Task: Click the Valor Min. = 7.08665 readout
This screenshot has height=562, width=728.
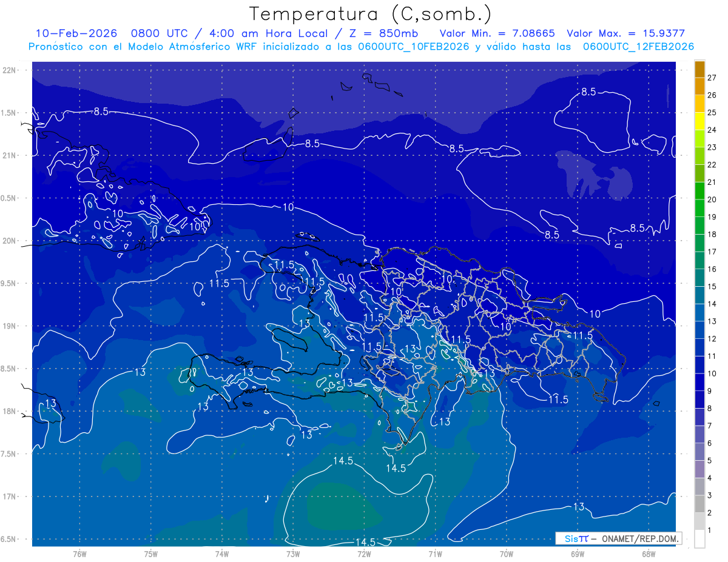Action: (497, 33)
